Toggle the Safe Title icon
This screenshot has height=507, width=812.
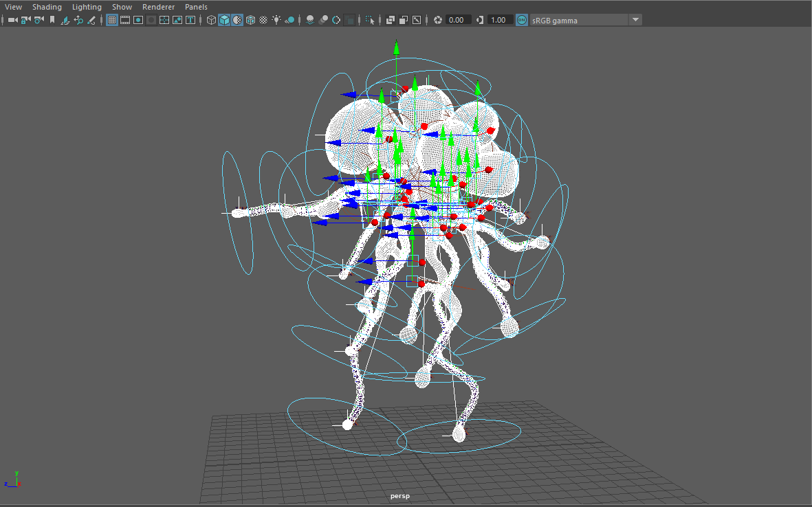coord(190,20)
